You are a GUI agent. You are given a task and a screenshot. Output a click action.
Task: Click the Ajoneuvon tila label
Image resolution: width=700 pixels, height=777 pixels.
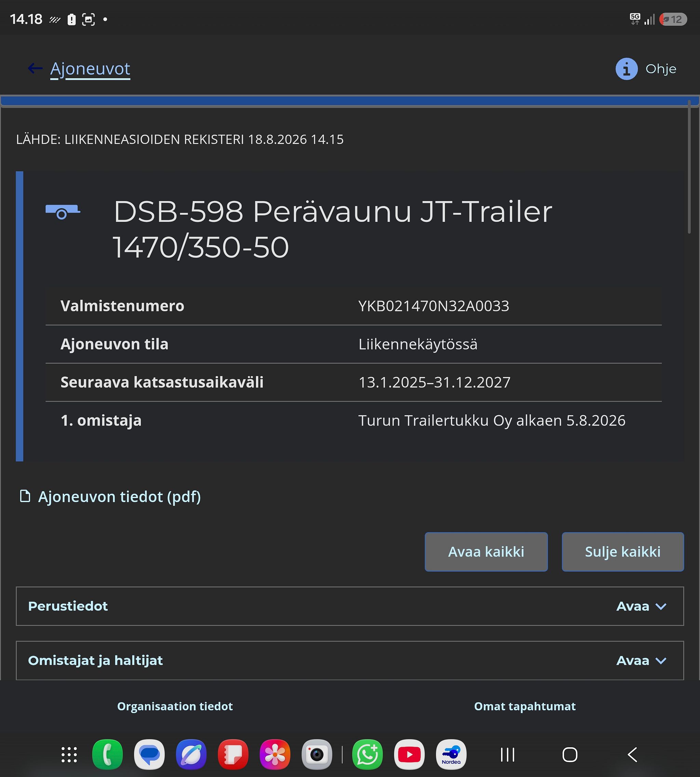point(114,344)
